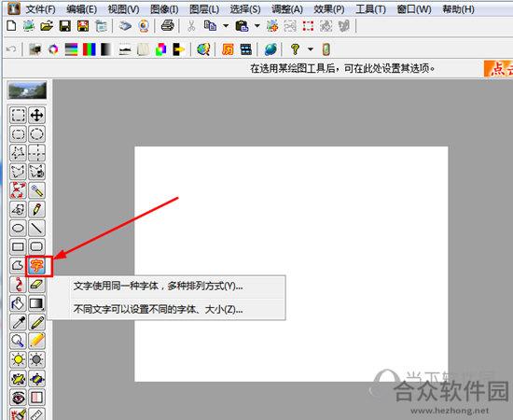The image size is (513, 420).
Task: Select the red-eye removal tool
Action: (18, 398)
